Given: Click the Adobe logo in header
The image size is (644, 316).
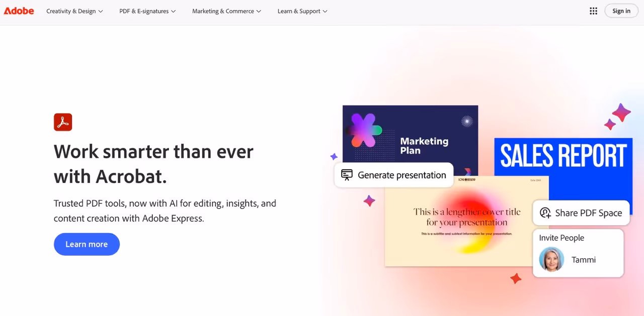Looking at the screenshot, I should pyautogui.click(x=19, y=11).
